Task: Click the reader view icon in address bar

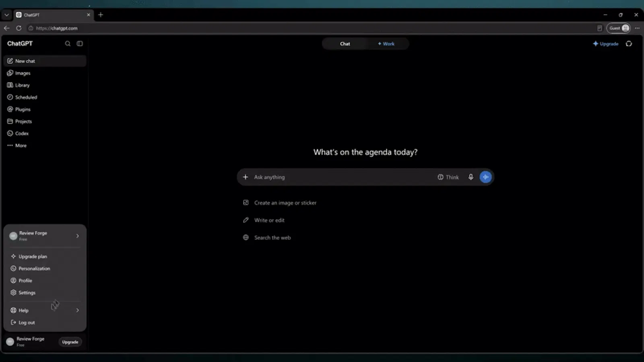Action: 599,28
